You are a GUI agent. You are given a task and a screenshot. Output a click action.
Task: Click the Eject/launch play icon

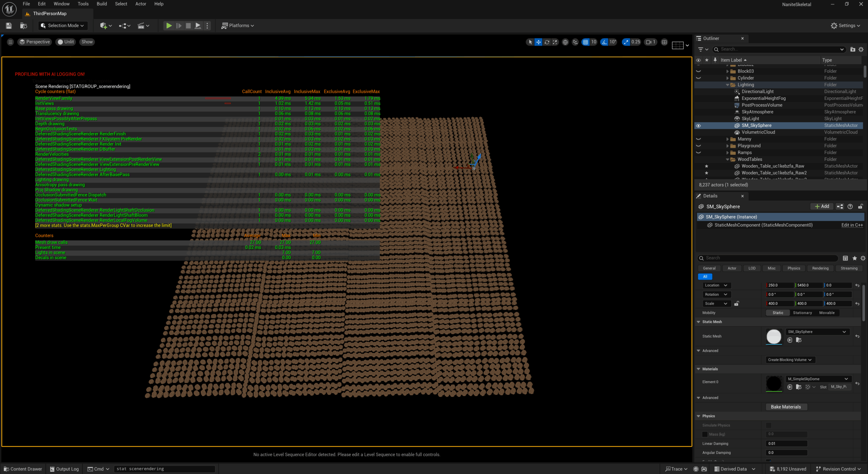pyautogui.click(x=198, y=26)
